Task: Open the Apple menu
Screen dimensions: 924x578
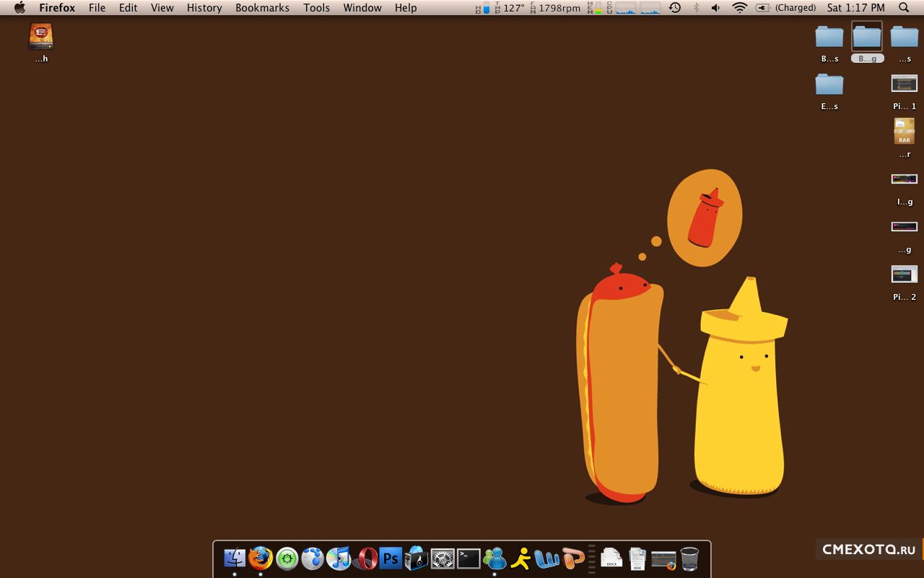Action: [19, 8]
